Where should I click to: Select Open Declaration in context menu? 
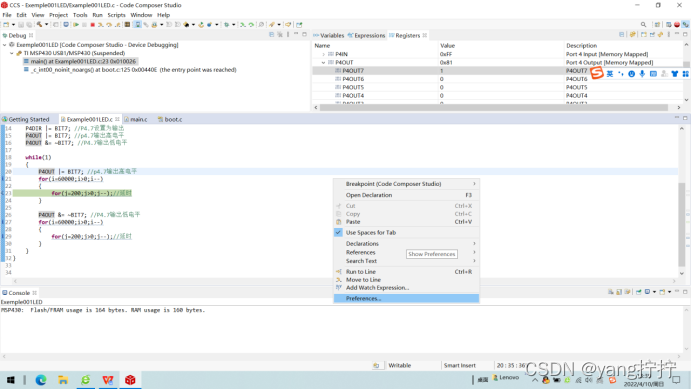[x=406, y=195]
